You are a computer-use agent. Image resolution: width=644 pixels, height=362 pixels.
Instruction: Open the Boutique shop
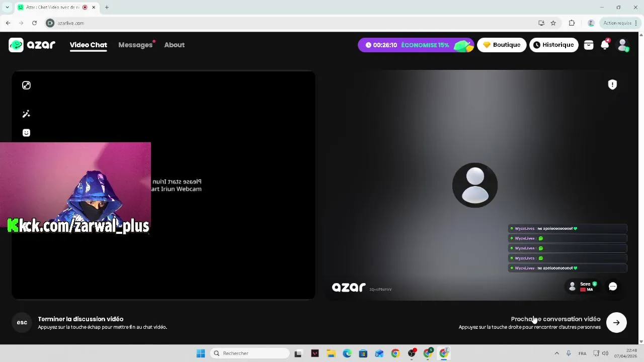502,45
